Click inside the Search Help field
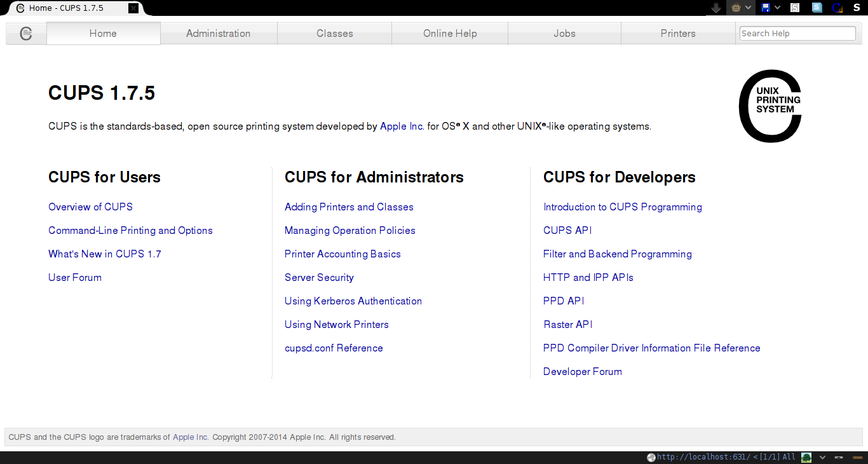 [x=797, y=32]
